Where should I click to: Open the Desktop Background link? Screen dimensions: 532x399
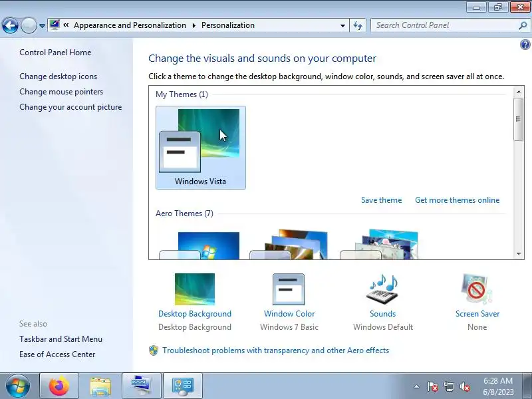pos(195,314)
